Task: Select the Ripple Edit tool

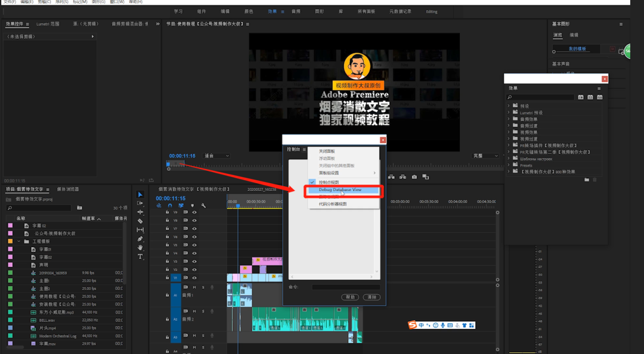Action: point(140,212)
